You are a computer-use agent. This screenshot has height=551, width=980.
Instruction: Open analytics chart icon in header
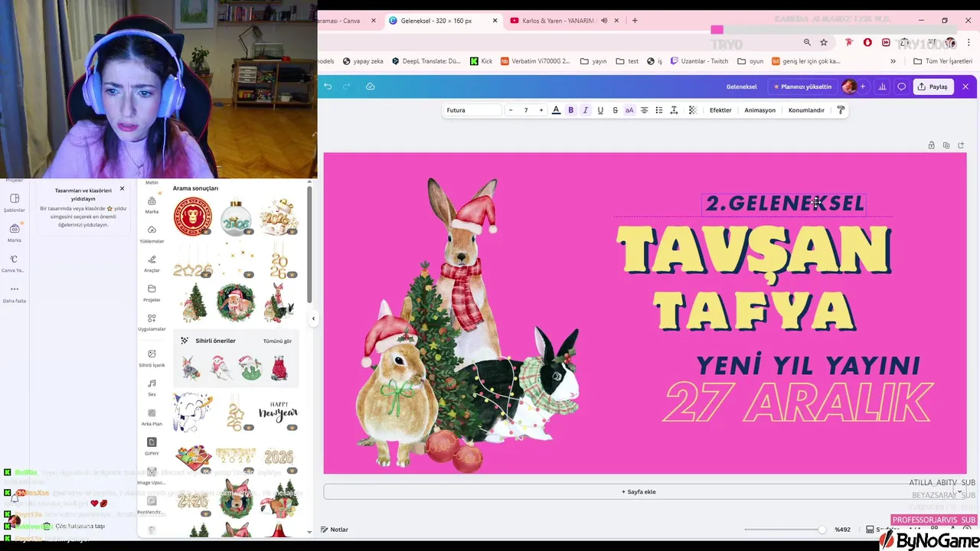(x=882, y=86)
